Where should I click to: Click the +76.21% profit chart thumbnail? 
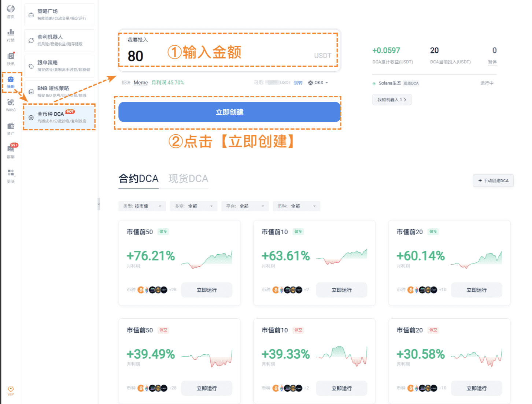207,259
